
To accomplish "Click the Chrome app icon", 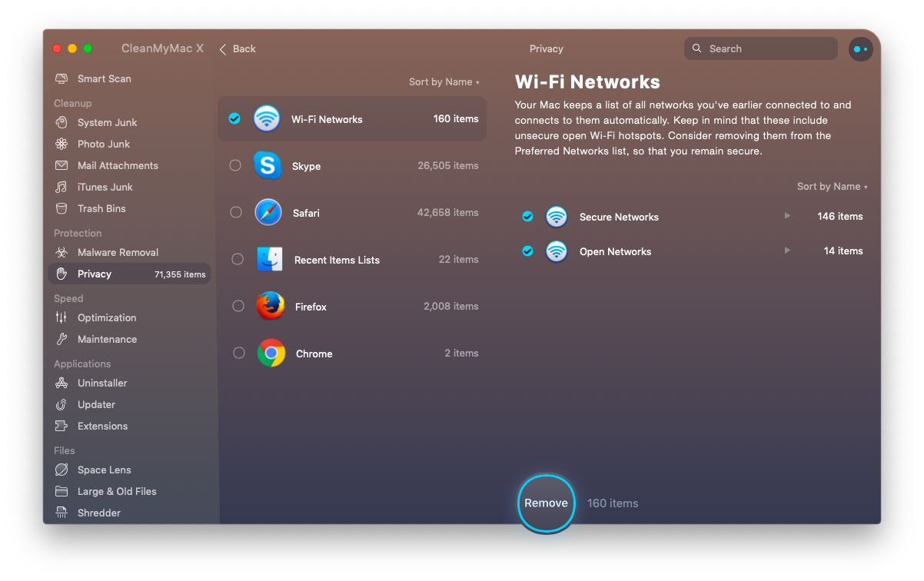I will pyautogui.click(x=271, y=353).
